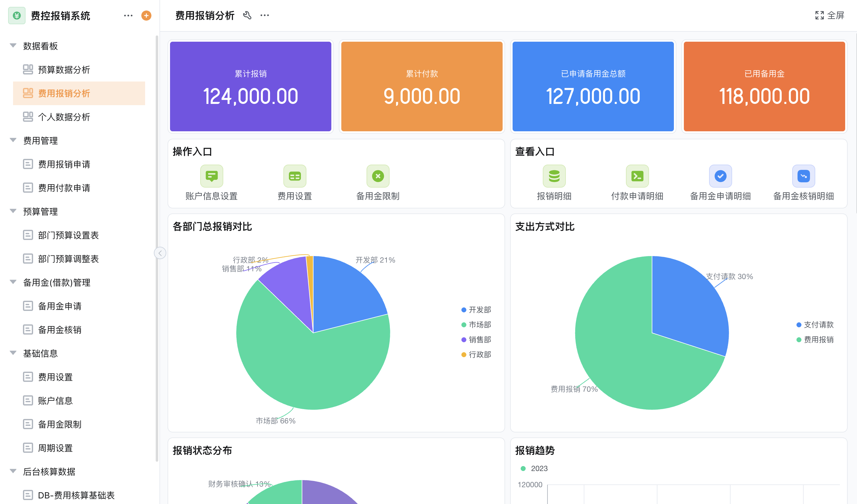
Task: Click form icon next to DB-费用核算基础表
Action: pyautogui.click(x=28, y=495)
